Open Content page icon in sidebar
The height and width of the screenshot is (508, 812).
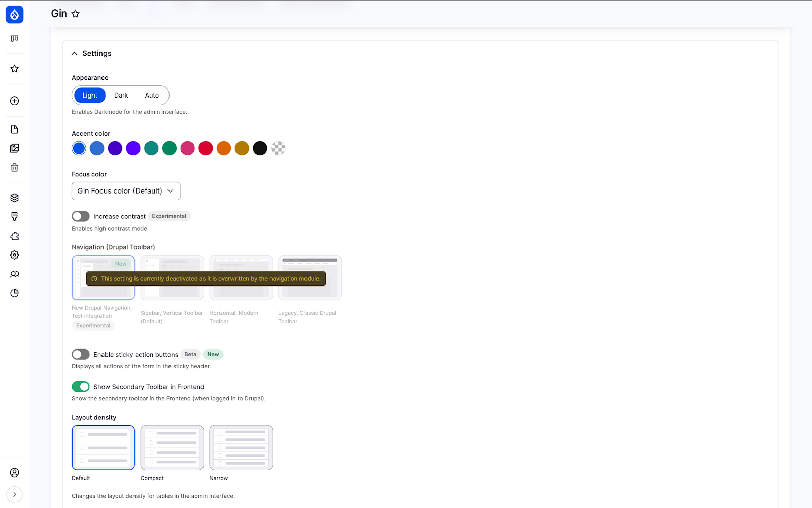point(14,129)
